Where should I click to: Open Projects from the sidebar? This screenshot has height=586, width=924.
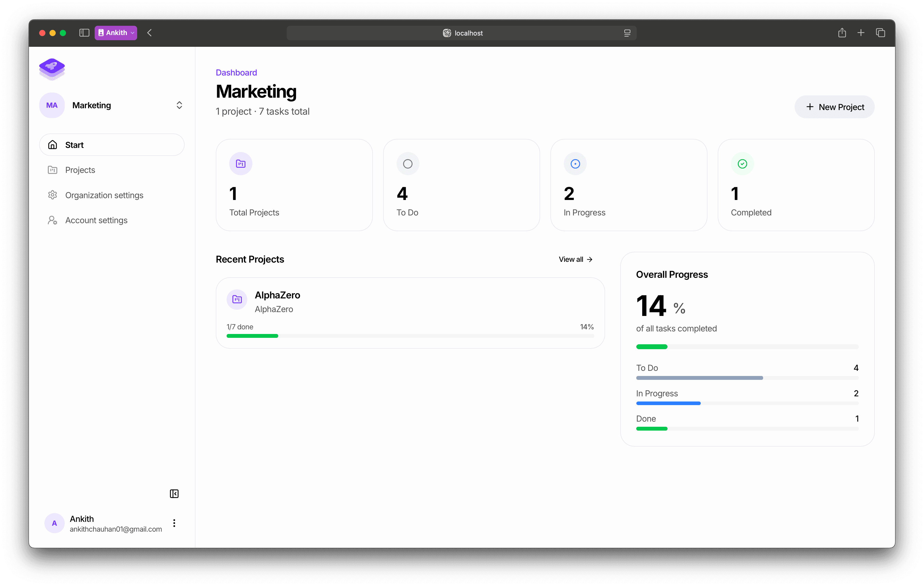pyautogui.click(x=80, y=170)
